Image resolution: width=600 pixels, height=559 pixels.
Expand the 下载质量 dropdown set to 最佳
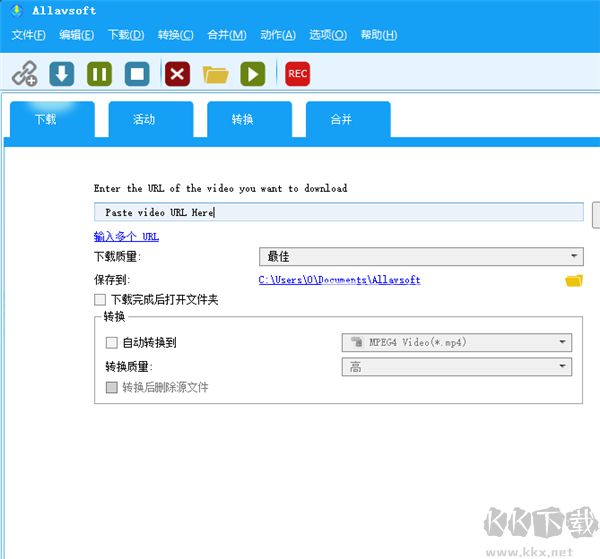420,257
